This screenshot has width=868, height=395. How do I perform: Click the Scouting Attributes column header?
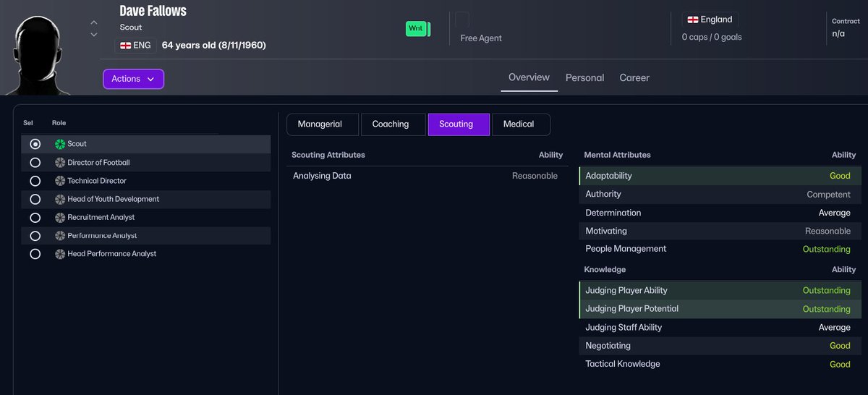(x=328, y=155)
